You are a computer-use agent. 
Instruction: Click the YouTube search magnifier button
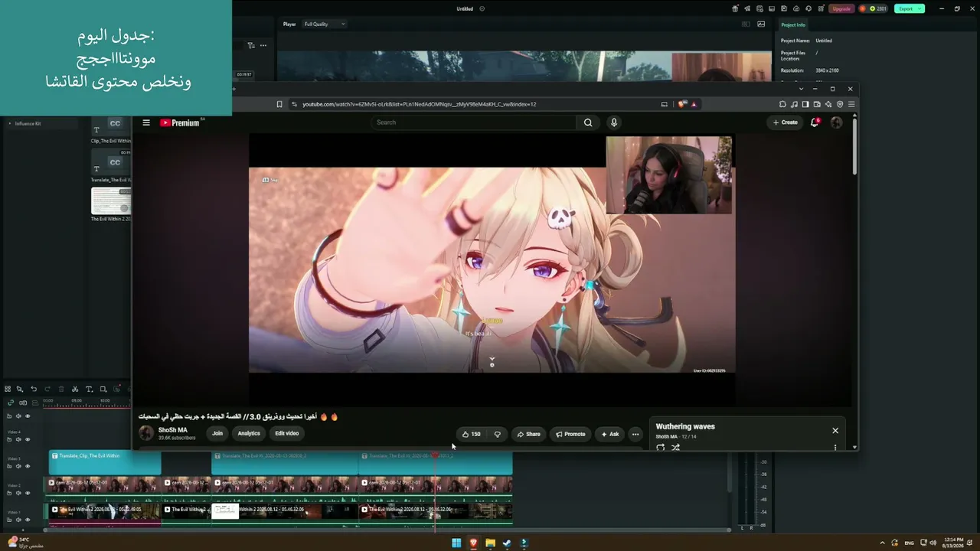tap(588, 122)
